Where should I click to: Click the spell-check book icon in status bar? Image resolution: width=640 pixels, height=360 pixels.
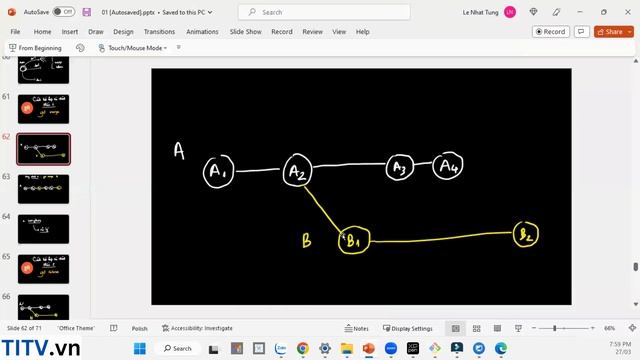(x=113, y=328)
